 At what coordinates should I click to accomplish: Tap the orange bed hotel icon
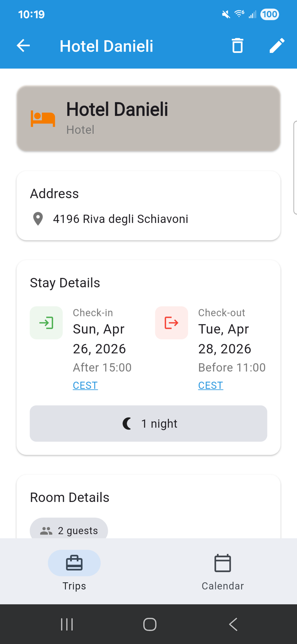coord(43,119)
